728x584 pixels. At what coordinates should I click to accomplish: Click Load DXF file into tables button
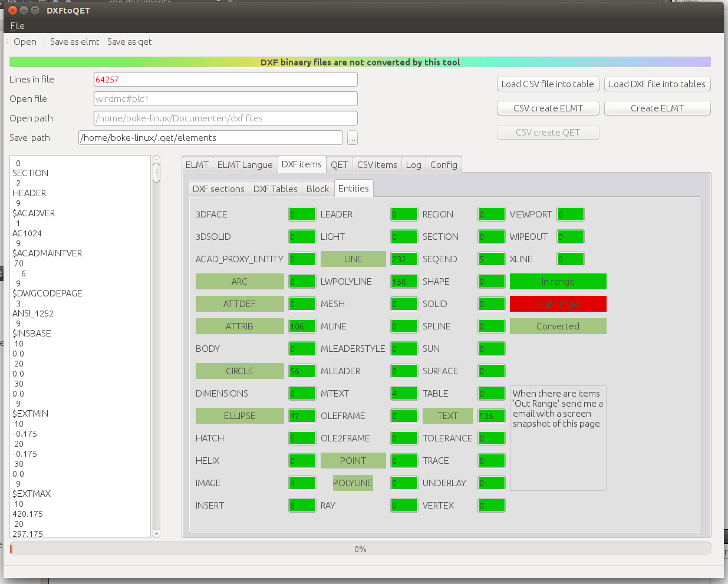click(657, 84)
